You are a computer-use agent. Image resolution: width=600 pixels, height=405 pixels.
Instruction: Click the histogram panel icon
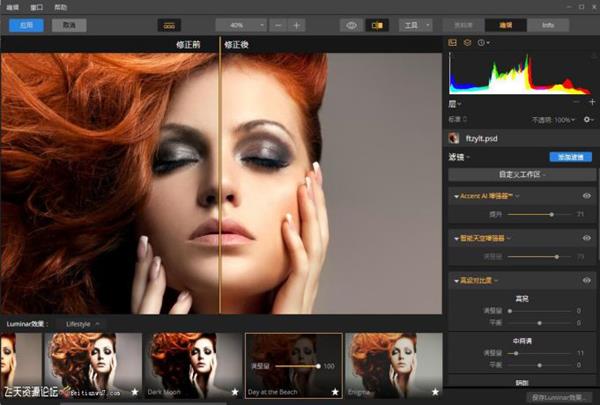tap(452, 42)
